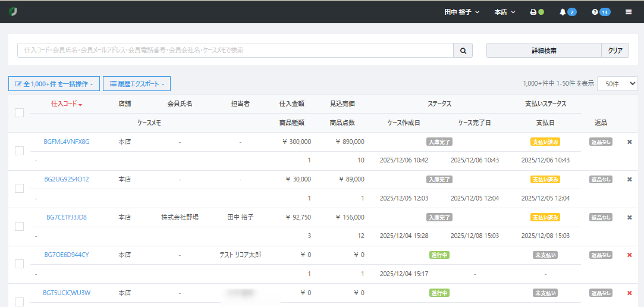
Task: Click the gray X on row BGFML4VNFX8G
Action: [630, 142]
